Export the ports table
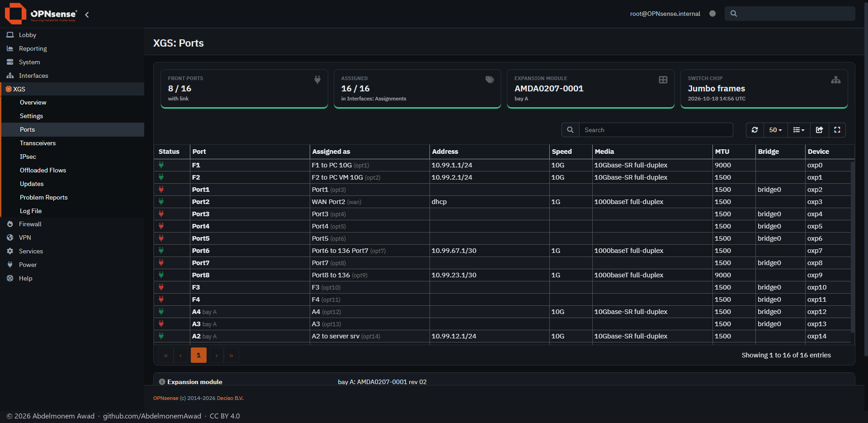Viewport: 868px width, 423px height. point(819,130)
